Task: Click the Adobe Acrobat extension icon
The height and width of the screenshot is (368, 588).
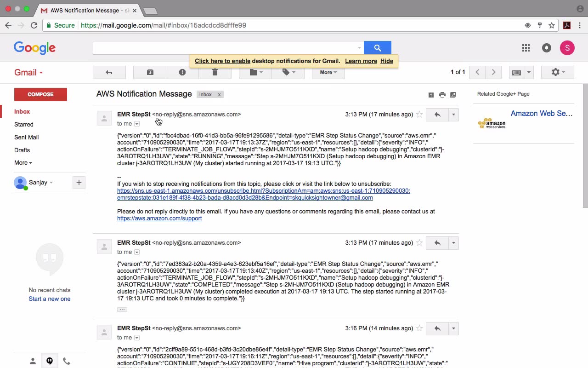Action: pos(567,25)
